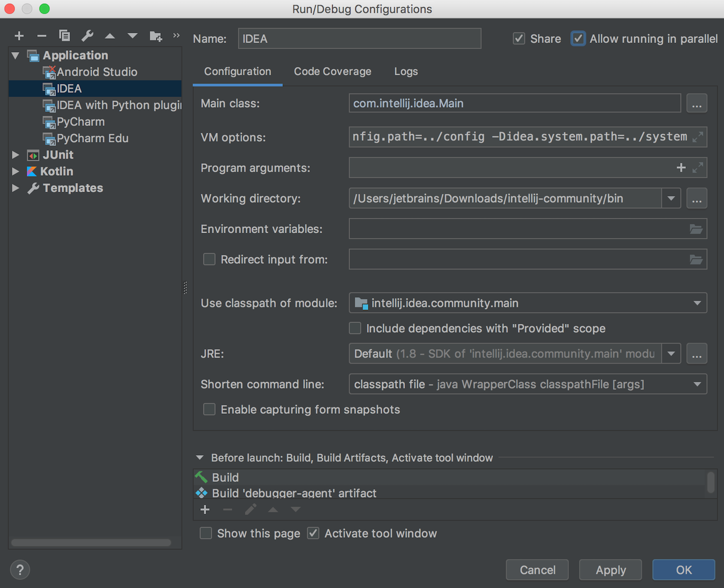Screen dimensions: 724x588
Task: Open Use classpath of module dropdown
Action: (697, 303)
